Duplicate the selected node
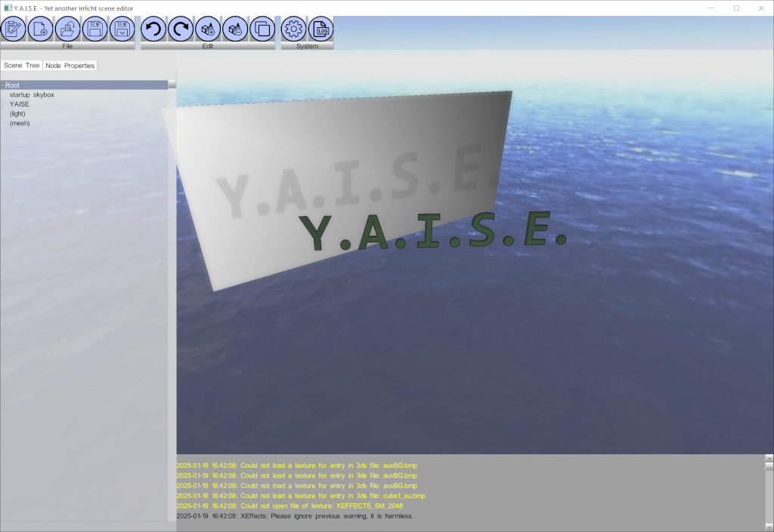 262,29
